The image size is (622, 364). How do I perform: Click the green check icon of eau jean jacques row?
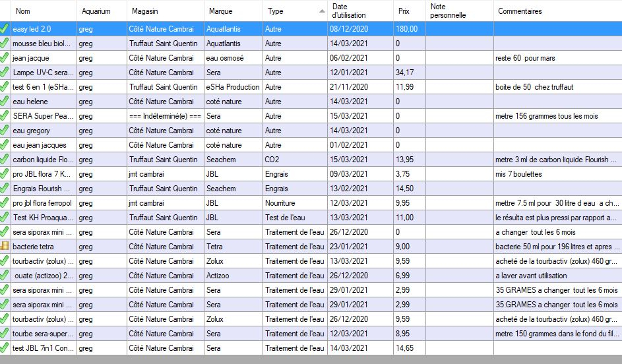pyautogui.click(x=5, y=144)
